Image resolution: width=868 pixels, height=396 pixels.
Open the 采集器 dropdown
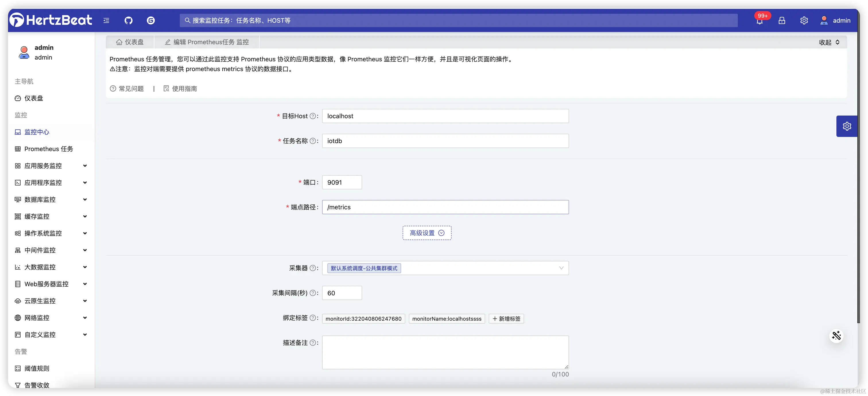445,268
